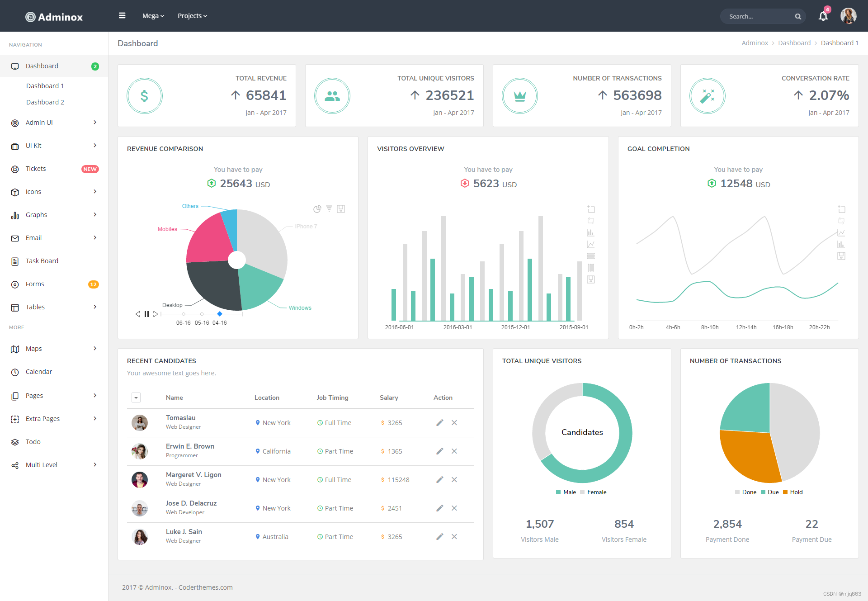Open table header select-all dropdown
The height and width of the screenshot is (601, 868).
point(136,398)
